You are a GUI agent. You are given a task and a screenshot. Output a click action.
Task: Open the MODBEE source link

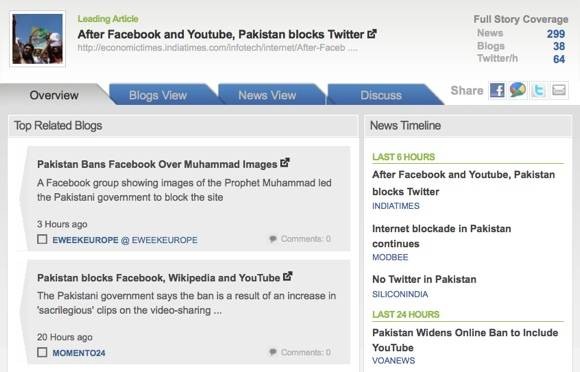click(390, 257)
